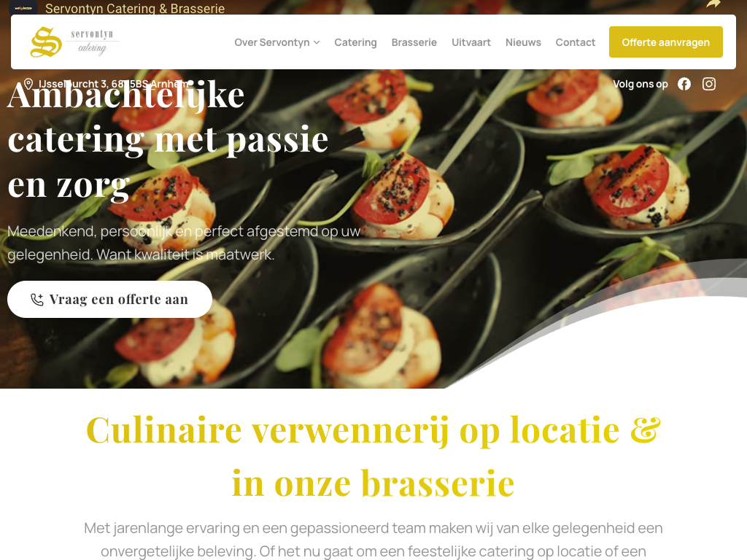
Task: Go to the Catering page
Action: click(x=355, y=42)
